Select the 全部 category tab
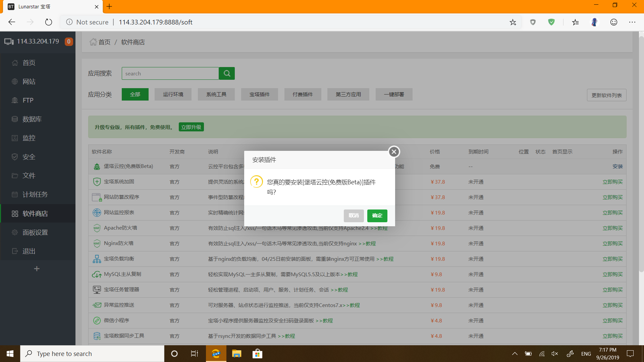This screenshot has height=362, width=644. tap(135, 95)
